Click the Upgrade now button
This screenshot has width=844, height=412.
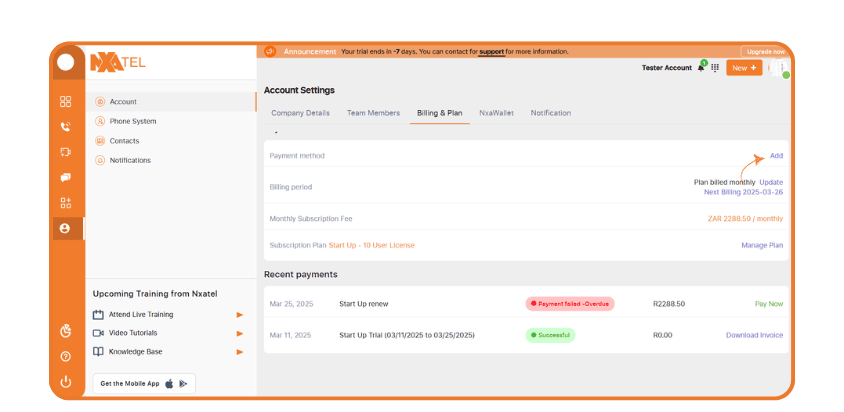[766, 52]
